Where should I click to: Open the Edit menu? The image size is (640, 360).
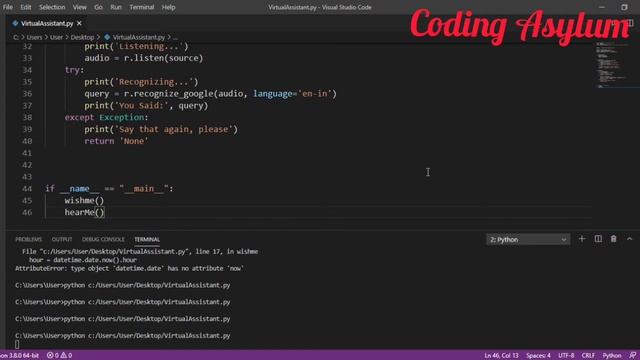26,7
